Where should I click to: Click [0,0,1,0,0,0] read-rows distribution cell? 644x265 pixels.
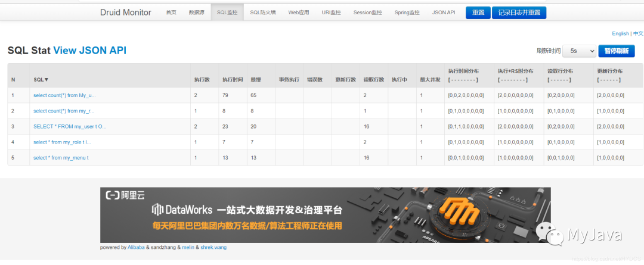tap(561, 158)
